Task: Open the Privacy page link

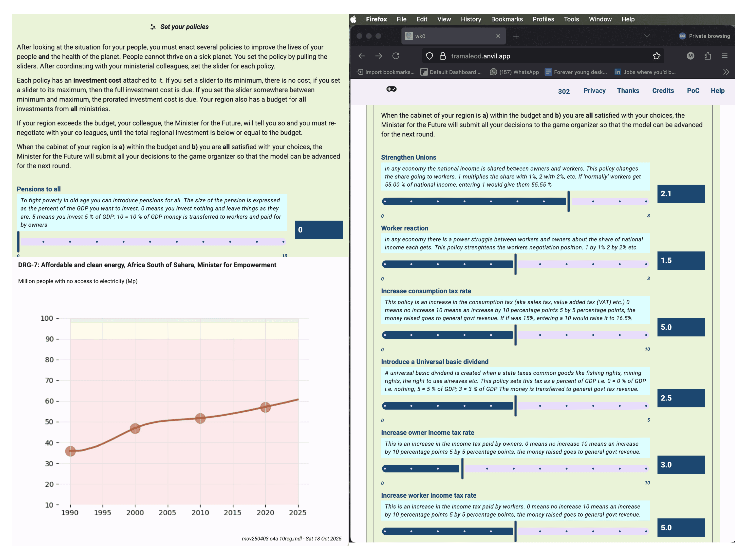Action: pyautogui.click(x=594, y=90)
